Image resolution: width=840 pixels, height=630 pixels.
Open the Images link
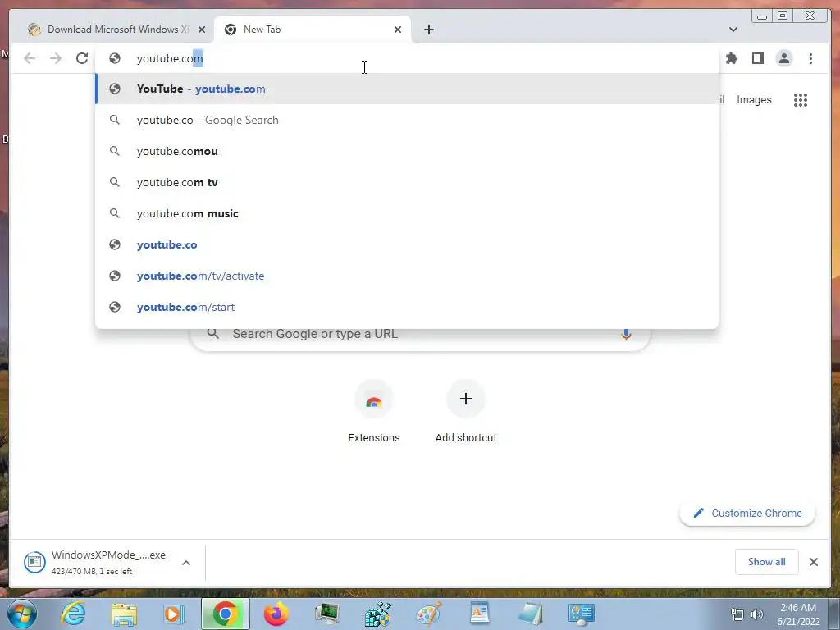pos(754,99)
